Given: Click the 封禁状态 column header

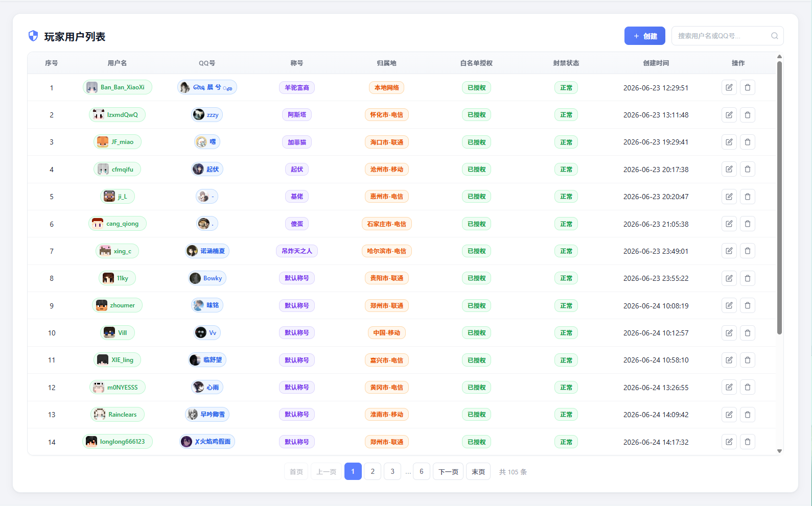Looking at the screenshot, I should click(x=566, y=63).
